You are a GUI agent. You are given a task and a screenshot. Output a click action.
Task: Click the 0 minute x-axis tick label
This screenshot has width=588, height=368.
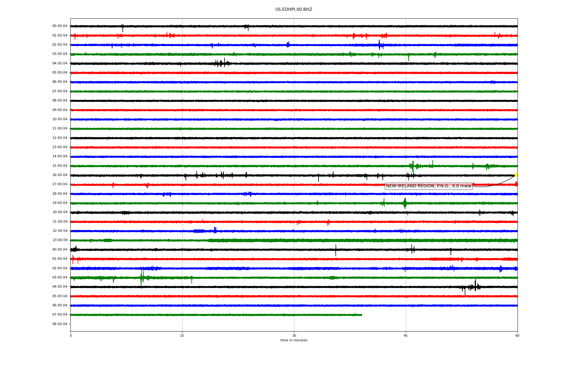coord(71,335)
